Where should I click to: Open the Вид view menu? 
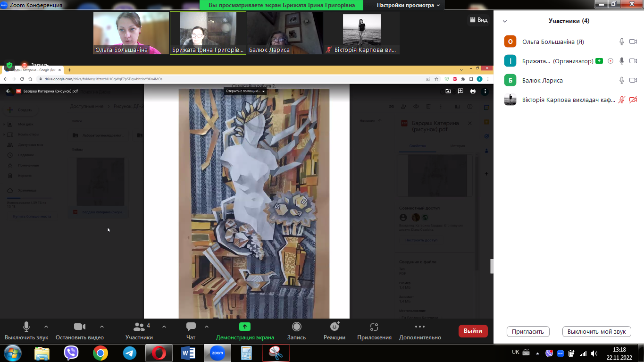coord(478,20)
